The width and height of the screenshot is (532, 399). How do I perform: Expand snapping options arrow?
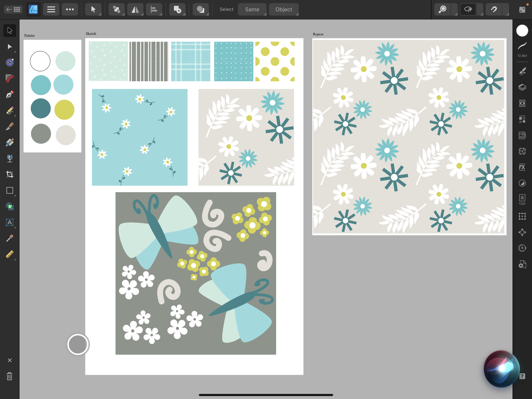[506, 9]
